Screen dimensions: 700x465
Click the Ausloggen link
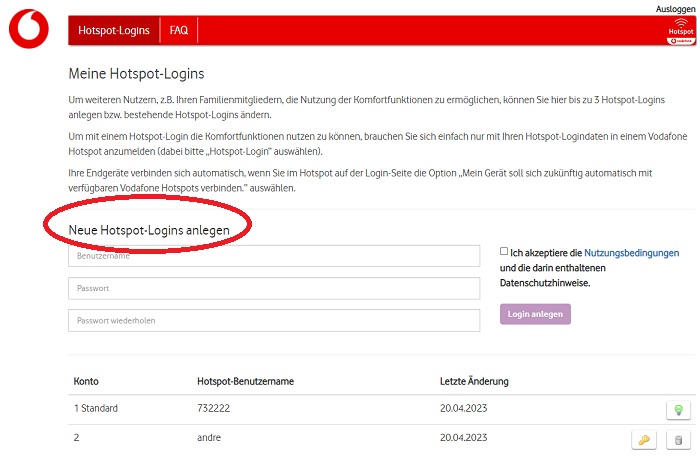click(675, 9)
